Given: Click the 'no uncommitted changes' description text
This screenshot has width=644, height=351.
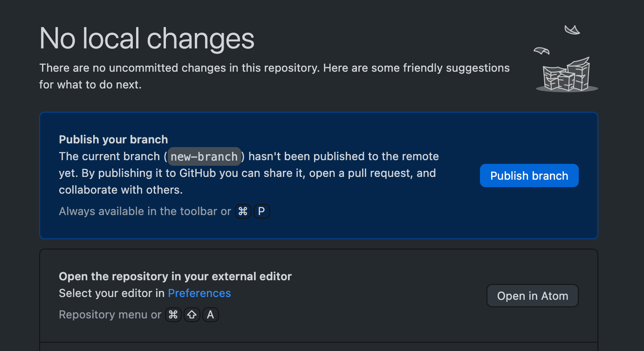Looking at the screenshot, I should (274, 76).
